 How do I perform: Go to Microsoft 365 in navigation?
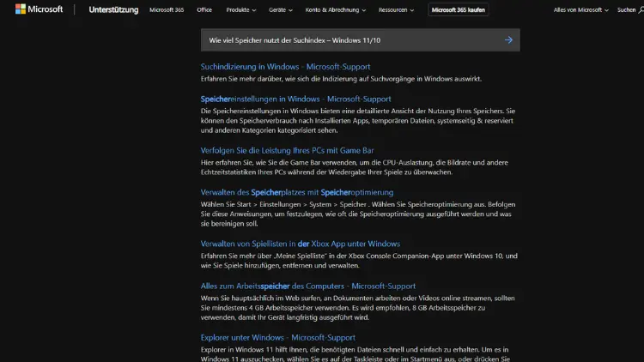click(x=167, y=9)
